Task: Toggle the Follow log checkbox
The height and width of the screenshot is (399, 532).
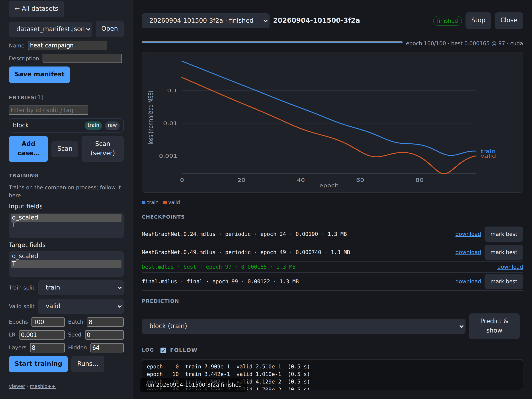Action: [163, 350]
